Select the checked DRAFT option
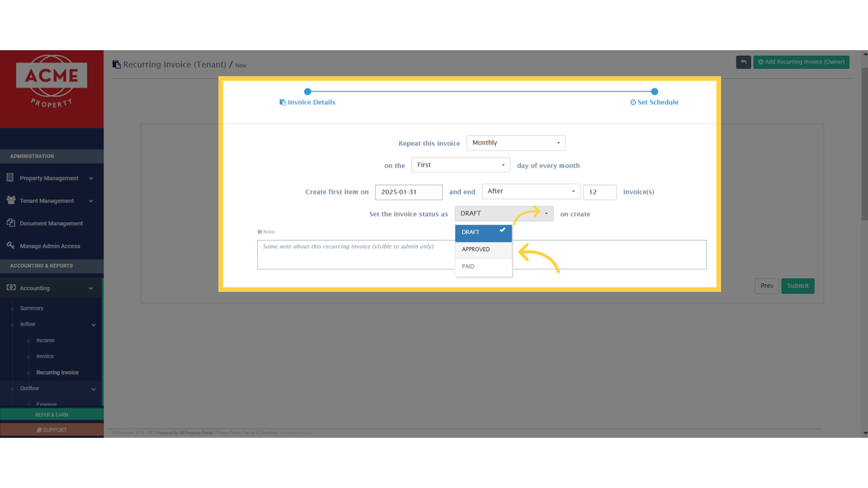 [483, 232]
